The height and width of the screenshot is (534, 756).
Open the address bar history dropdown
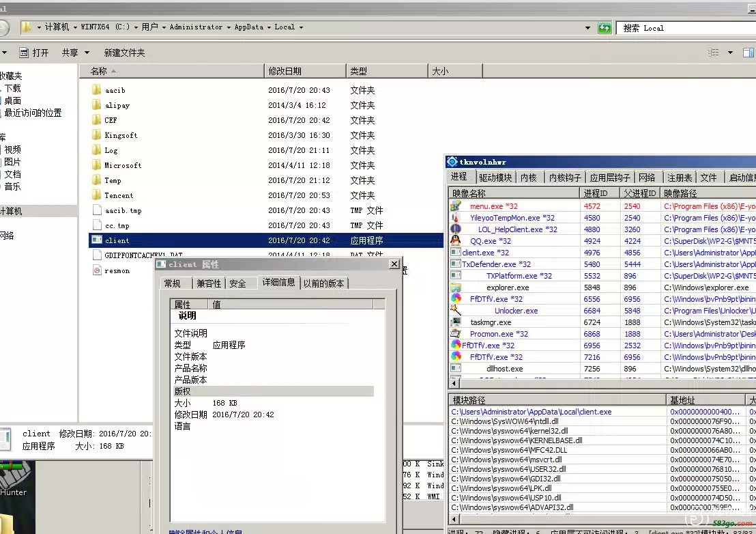[x=587, y=28]
